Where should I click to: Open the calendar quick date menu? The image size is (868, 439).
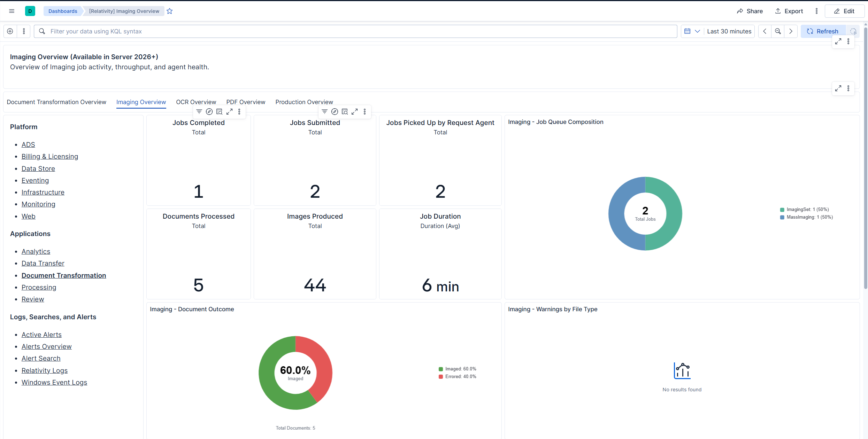tap(692, 31)
